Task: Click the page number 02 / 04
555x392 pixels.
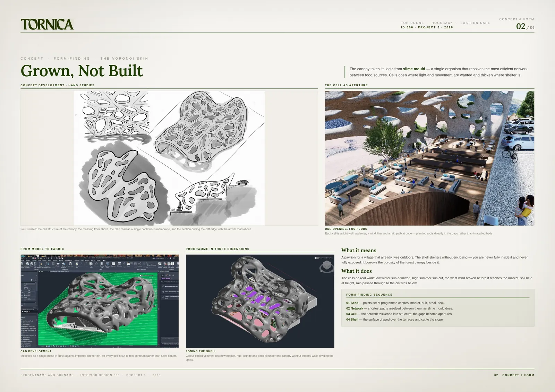Action: 525,26
